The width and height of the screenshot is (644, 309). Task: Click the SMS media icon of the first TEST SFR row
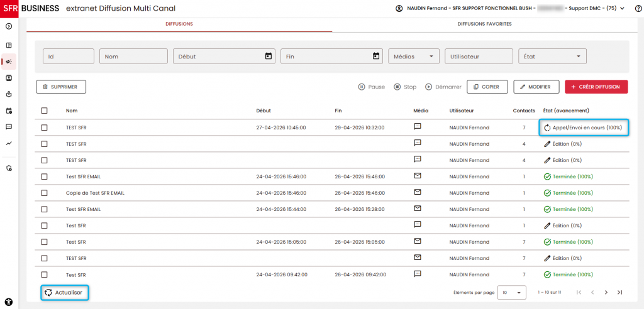click(x=418, y=127)
